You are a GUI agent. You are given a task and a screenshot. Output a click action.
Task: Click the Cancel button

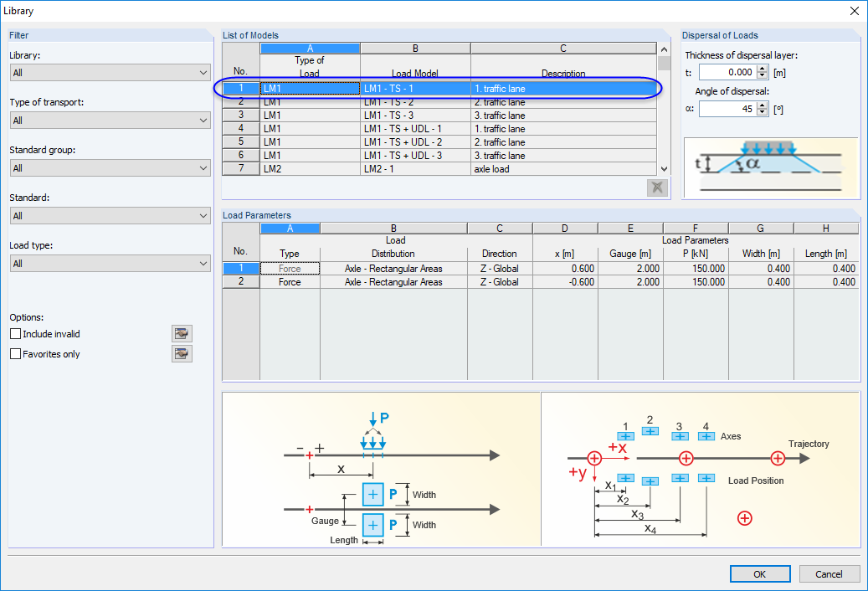pos(829,574)
